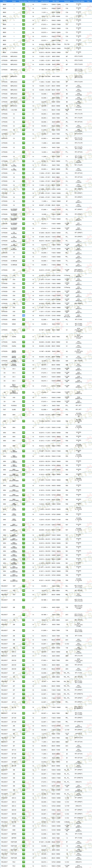Select the FIORINO model cell
The height and width of the screenshot is (868, 92).
pos(14,405)
